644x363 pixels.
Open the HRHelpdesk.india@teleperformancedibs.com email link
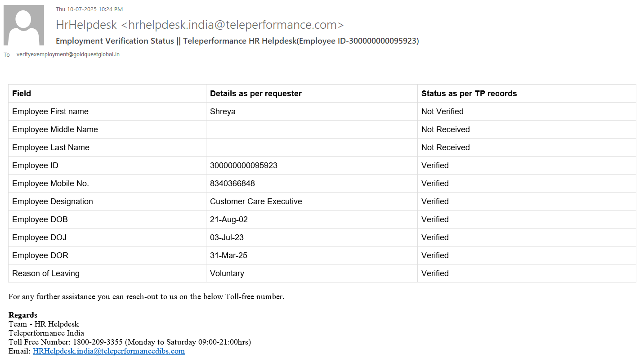click(109, 351)
